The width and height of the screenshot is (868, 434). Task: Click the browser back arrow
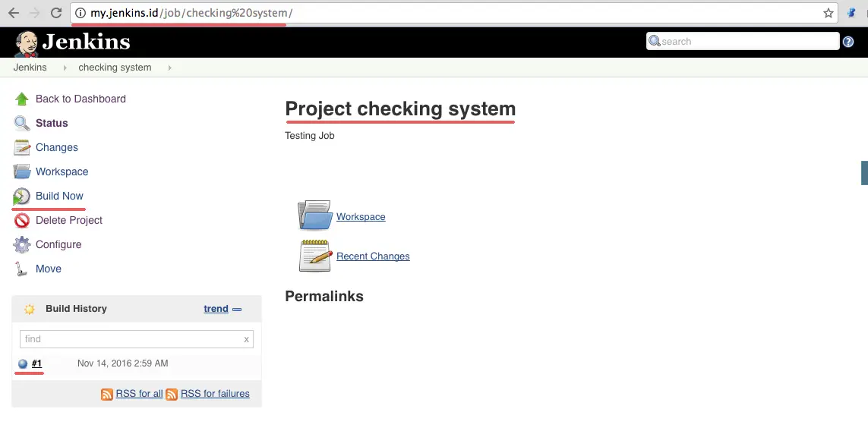pos(13,13)
